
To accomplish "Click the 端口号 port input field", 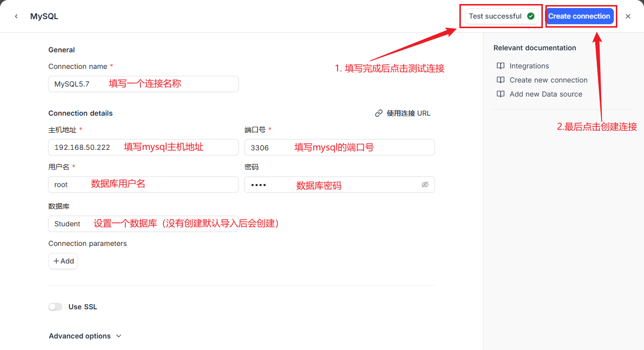I will [340, 147].
